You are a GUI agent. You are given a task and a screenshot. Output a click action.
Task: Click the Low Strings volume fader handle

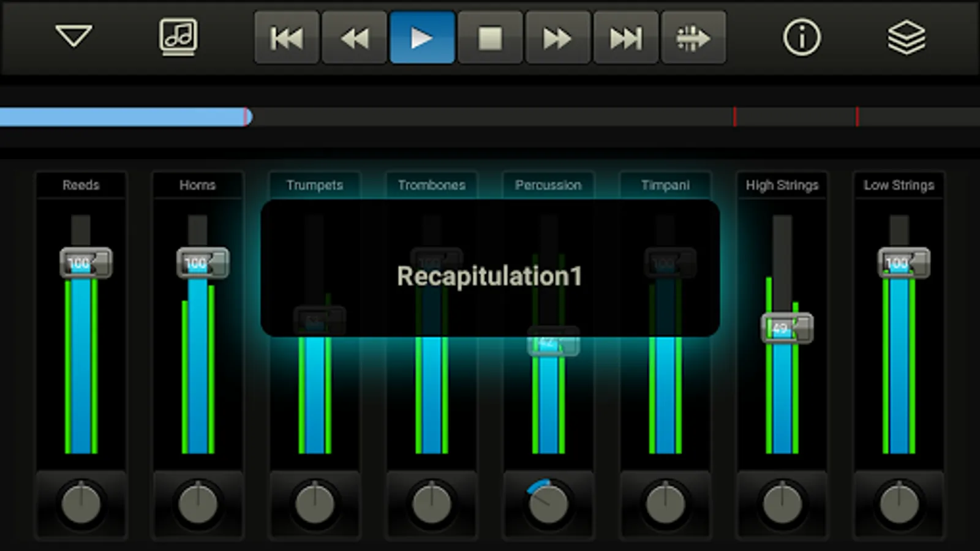904,263
